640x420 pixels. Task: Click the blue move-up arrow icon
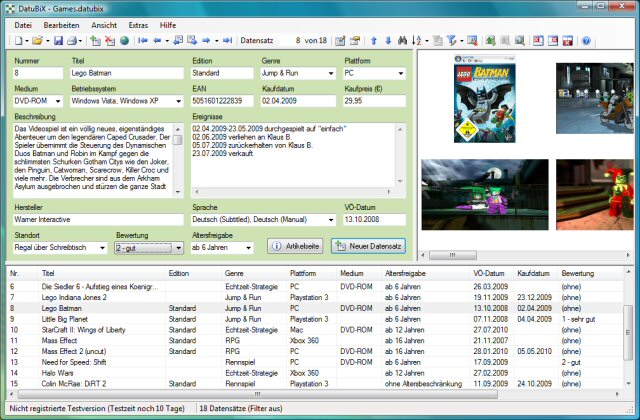click(374, 41)
